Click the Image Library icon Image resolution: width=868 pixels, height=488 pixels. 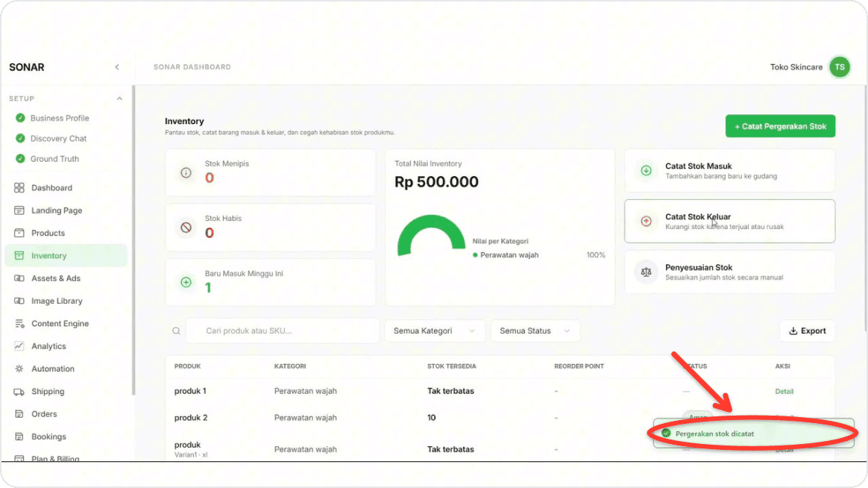(19, 301)
